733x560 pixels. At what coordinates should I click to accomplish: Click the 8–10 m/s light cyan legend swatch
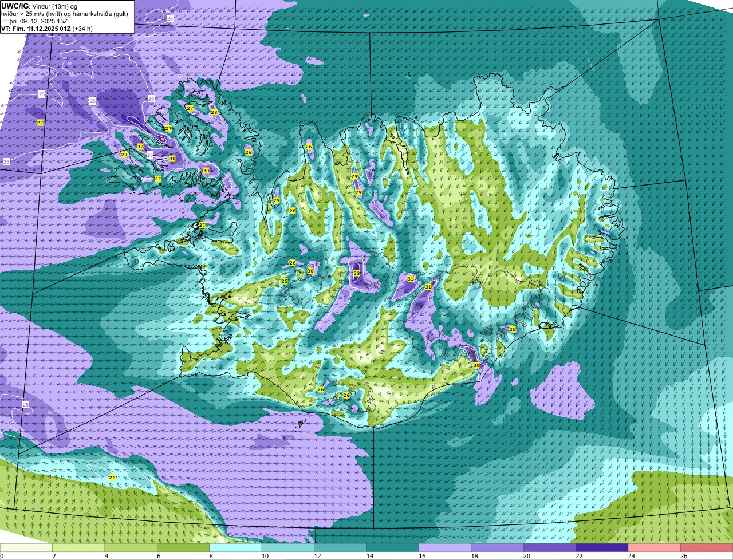click(236, 548)
